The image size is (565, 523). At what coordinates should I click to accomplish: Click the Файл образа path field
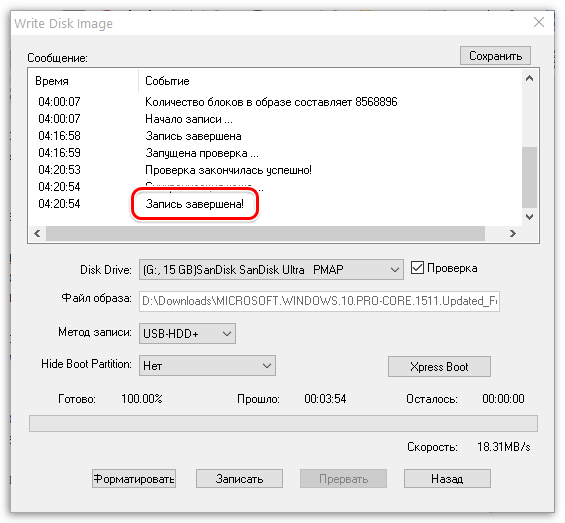point(319,301)
